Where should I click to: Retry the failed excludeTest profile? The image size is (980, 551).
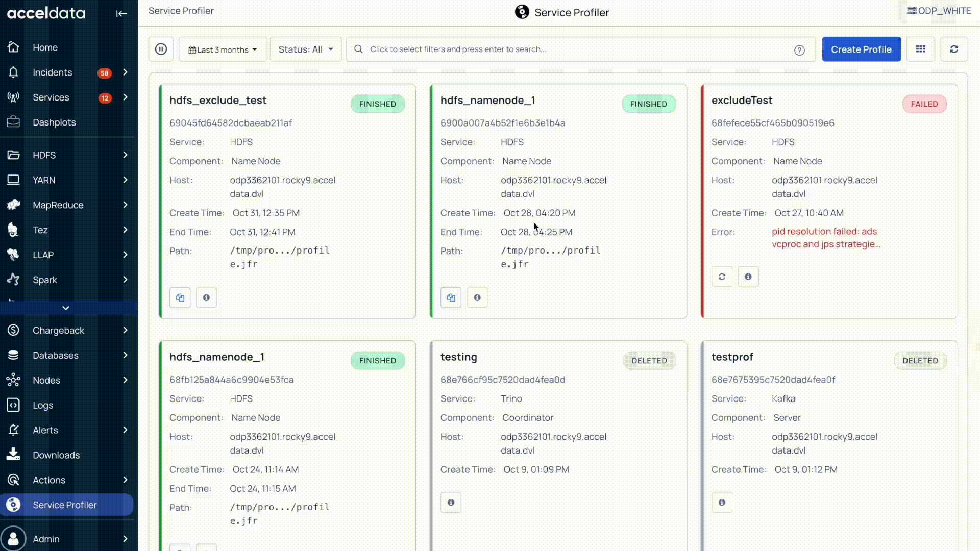722,277
